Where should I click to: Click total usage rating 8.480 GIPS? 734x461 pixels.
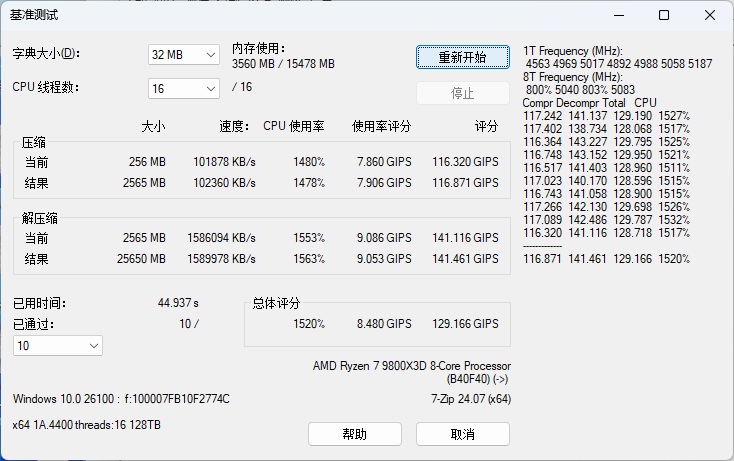click(x=384, y=324)
